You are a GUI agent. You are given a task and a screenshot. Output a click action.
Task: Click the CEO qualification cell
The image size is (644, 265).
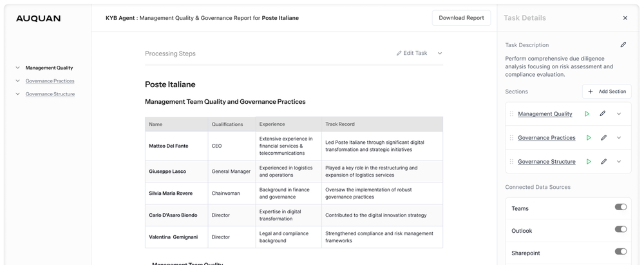tap(232, 146)
